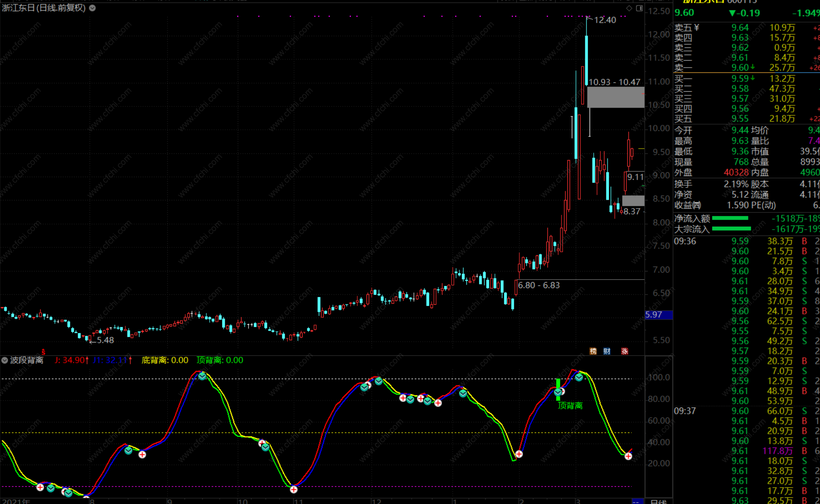
Task: Click the red 涨 badge icon
Action: point(625,351)
